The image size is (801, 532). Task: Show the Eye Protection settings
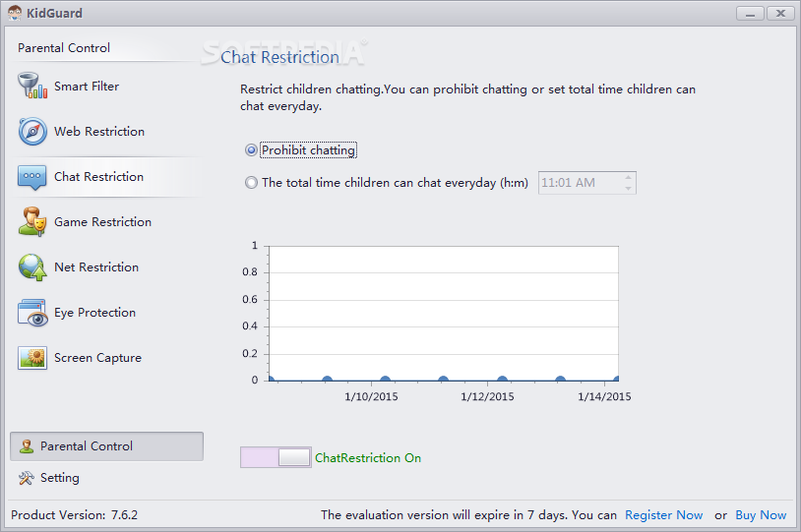tap(107, 313)
